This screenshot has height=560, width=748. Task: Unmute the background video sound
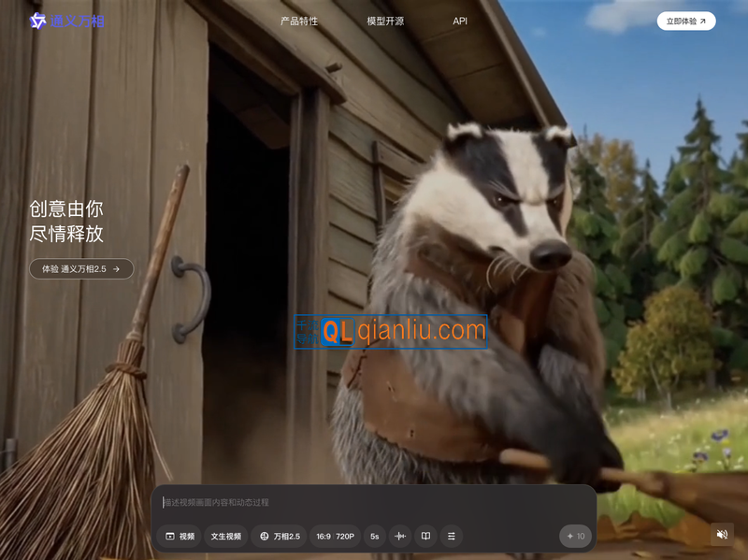722,535
